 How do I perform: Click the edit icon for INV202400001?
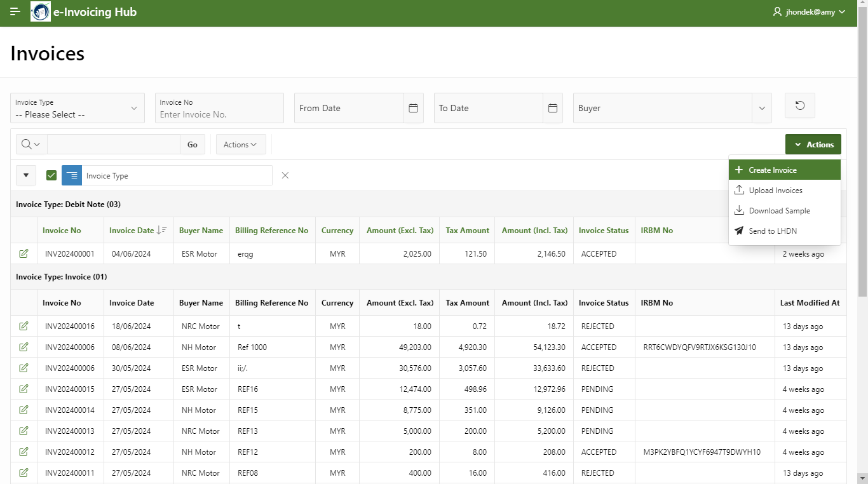click(24, 253)
